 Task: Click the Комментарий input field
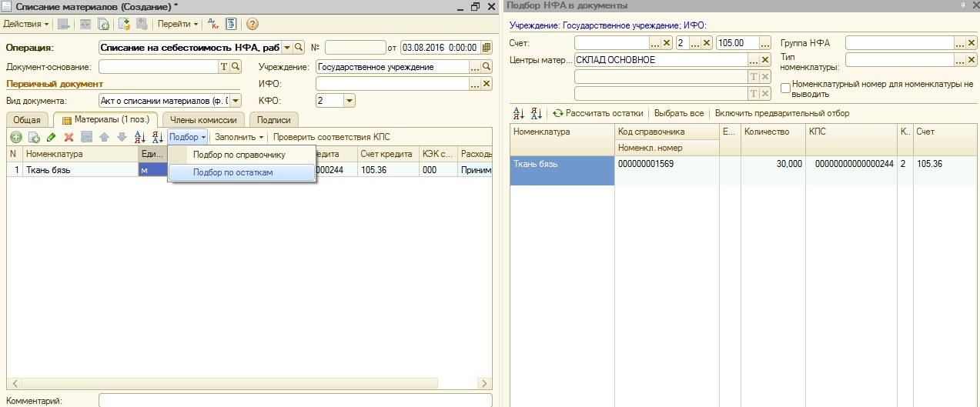[295, 400]
